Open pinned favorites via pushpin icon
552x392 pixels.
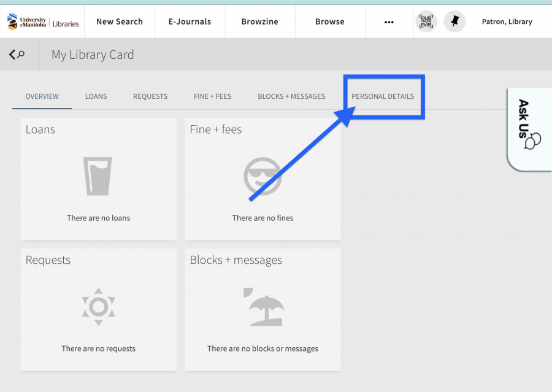[454, 21]
